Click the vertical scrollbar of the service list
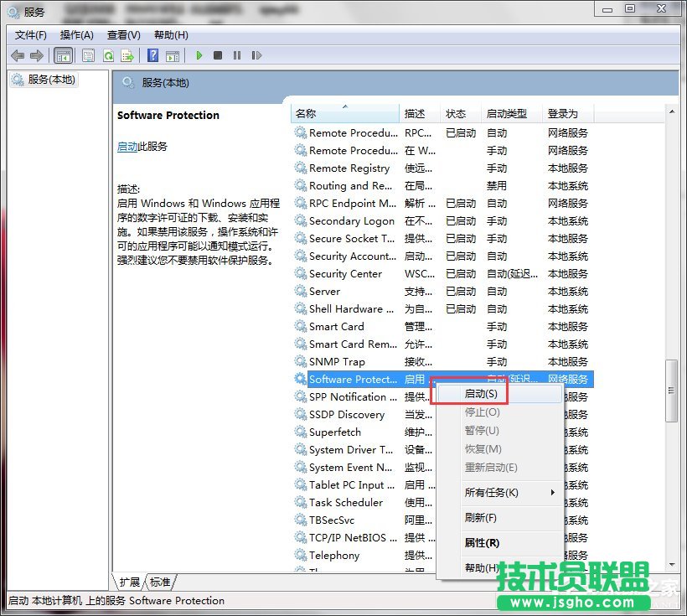687x616 pixels. 670,390
